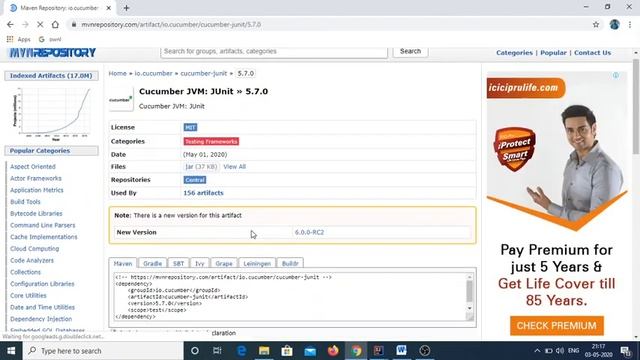This screenshot has width=640, height=360.
Task: Open the volume control in system tray
Action: [560, 351]
